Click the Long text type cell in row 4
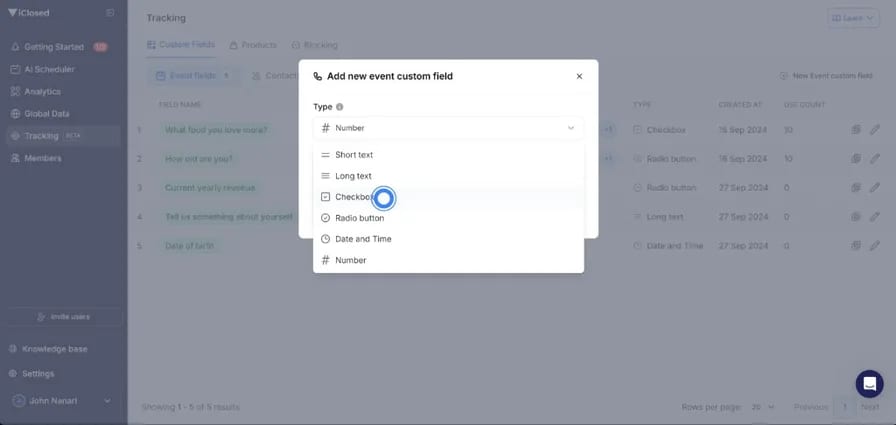 [658, 216]
